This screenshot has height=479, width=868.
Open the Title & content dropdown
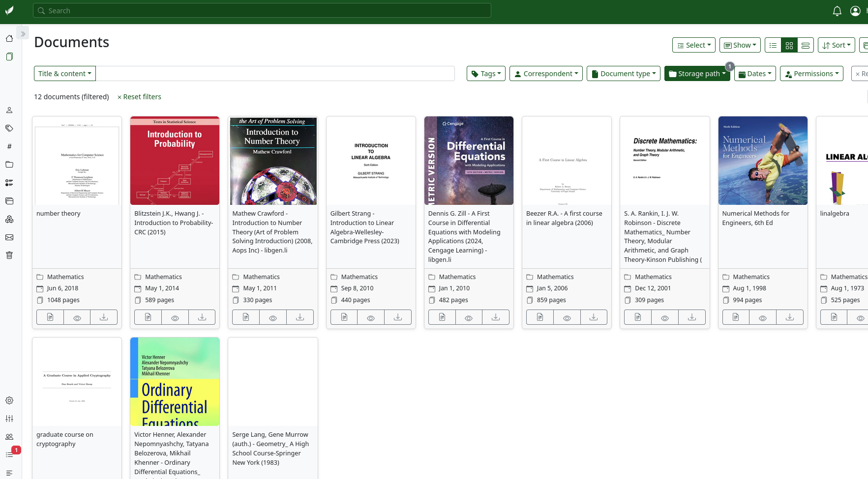click(x=65, y=74)
